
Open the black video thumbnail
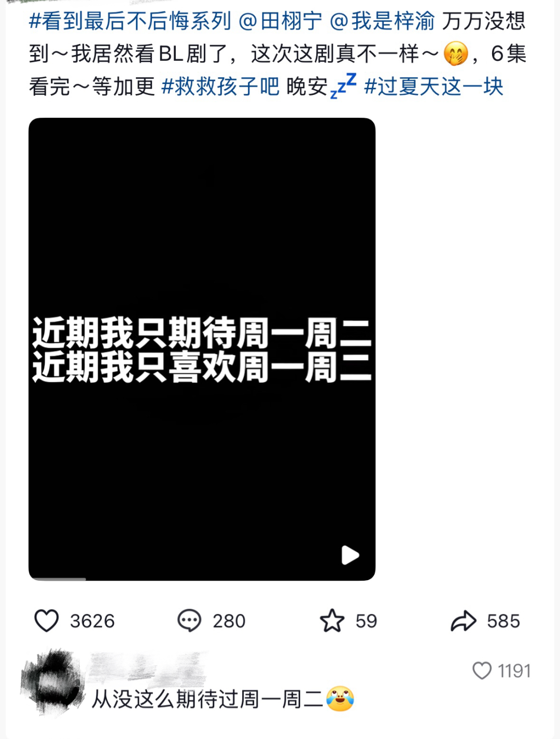202,349
